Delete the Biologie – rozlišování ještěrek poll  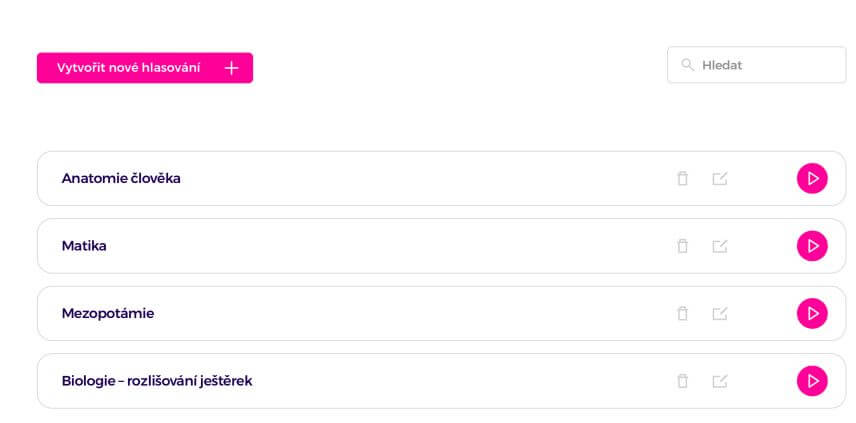(682, 381)
